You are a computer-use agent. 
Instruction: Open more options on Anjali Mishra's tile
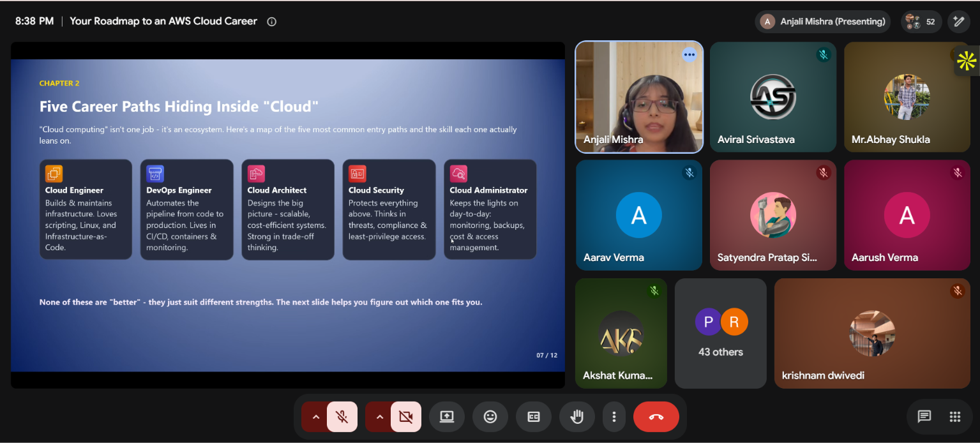689,55
